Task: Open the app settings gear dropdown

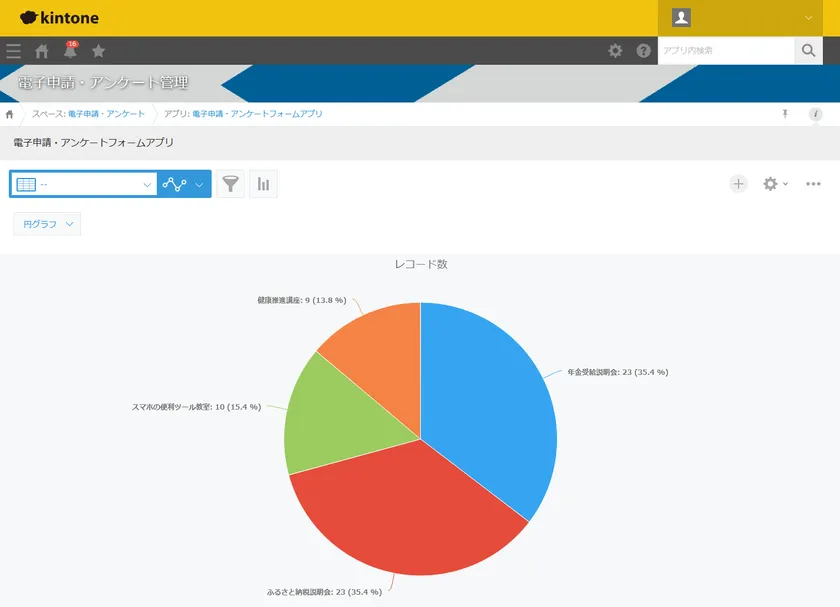Action: pos(775,184)
